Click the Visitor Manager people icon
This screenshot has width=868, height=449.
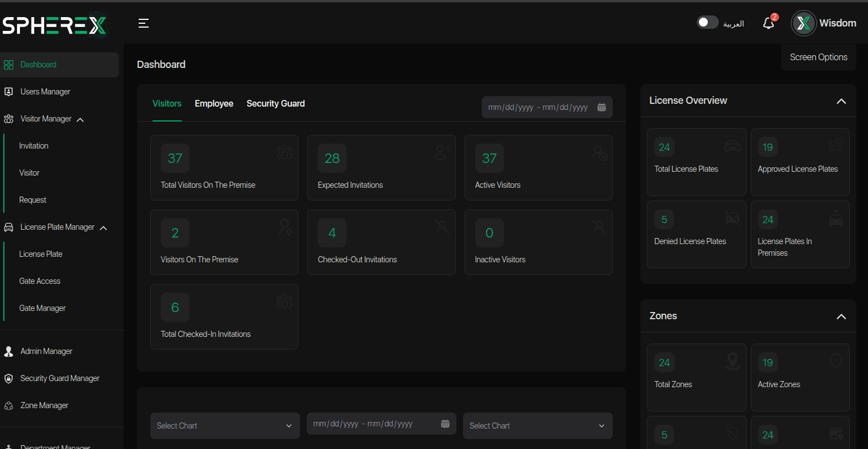[8, 119]
